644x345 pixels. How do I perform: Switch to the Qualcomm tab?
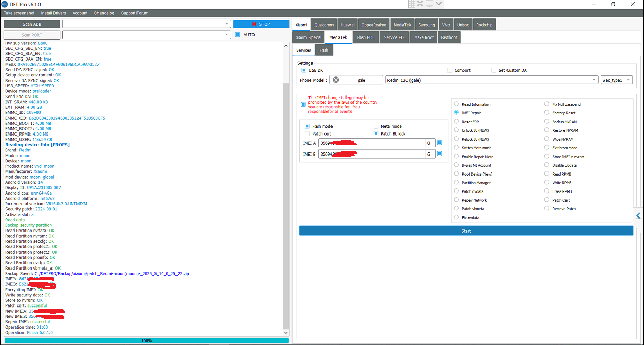coord(324,25)
